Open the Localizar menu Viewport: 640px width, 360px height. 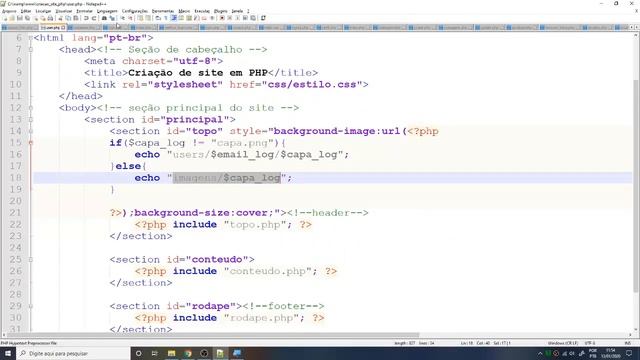click(x=43, y=11)
